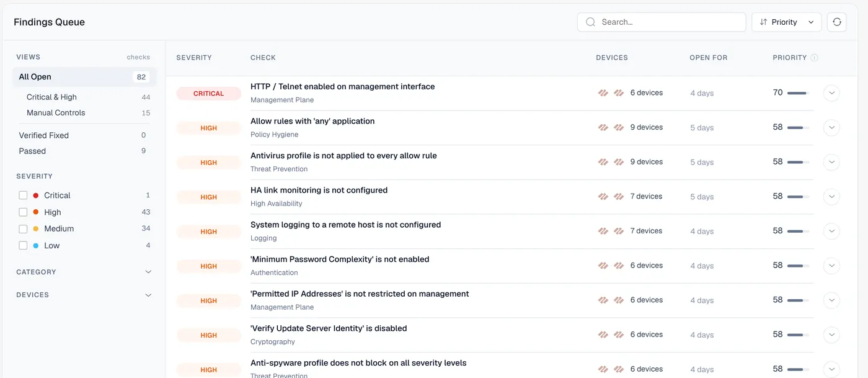
Task: Enable the High severity filter checkbox
Action: (x=23, y=212)
